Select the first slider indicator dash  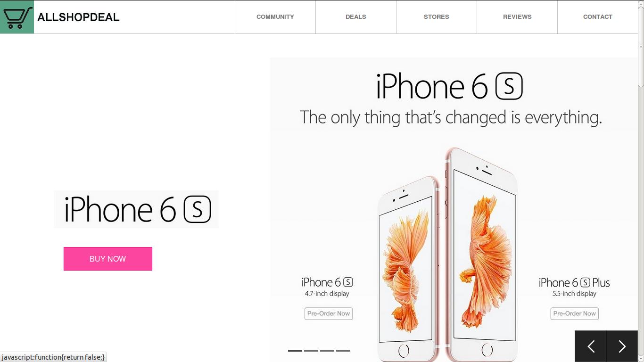[295, 351]
